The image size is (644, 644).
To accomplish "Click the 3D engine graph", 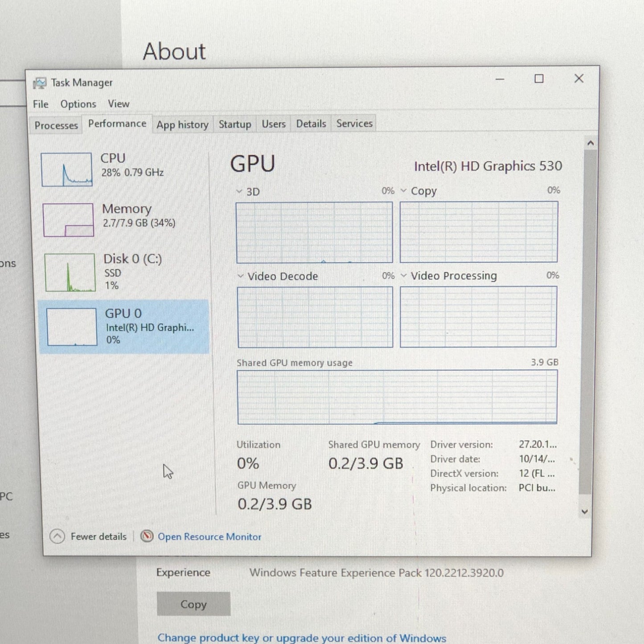I will pyautogui.click(x=314, y=232).
